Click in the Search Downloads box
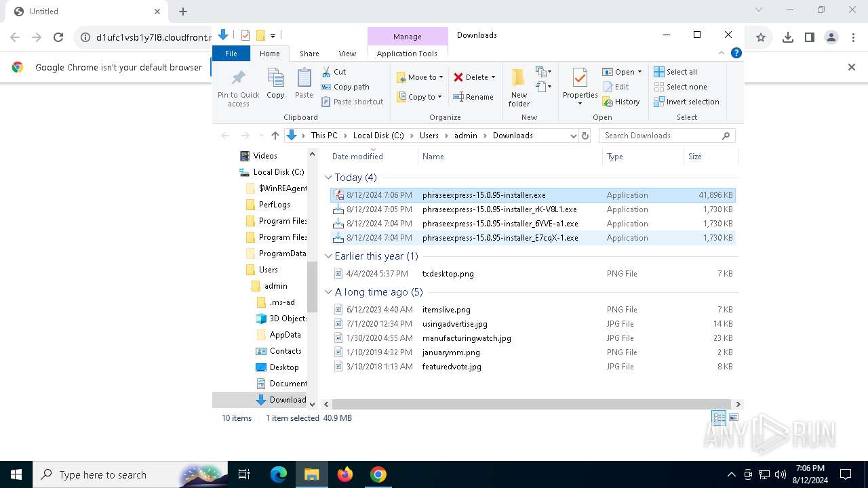This screenshot has height=488, width=868. pyautogui.click(x=667, y=136)
